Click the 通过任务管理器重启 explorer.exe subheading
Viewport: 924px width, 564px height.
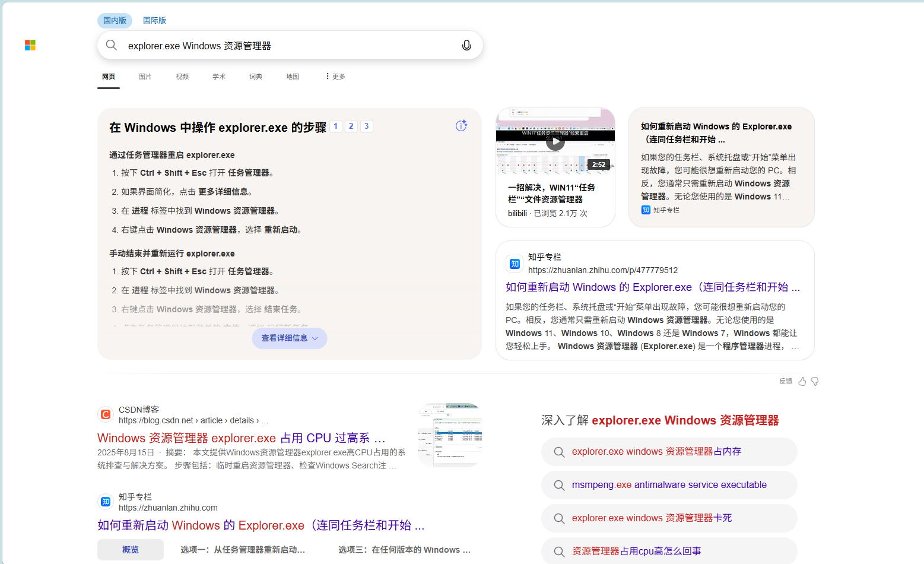click(172, 155)
